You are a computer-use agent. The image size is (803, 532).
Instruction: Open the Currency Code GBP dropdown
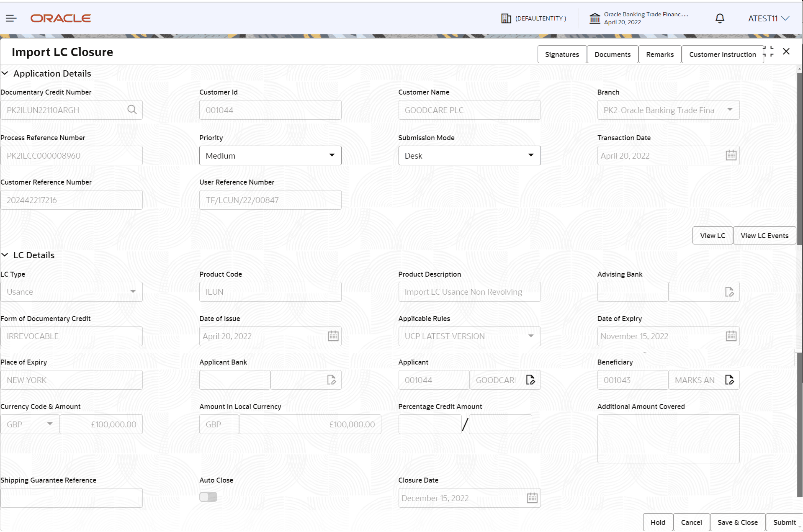[49, 424]
